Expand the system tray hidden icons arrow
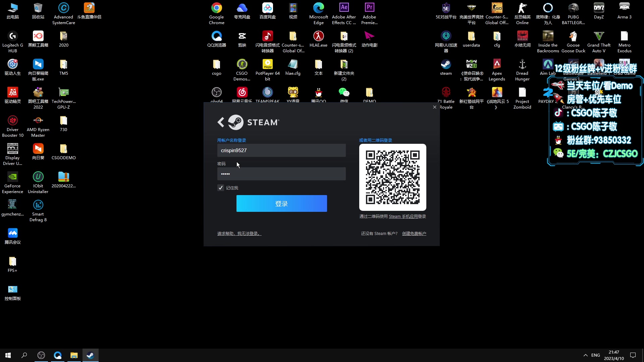 coord(585,355)
